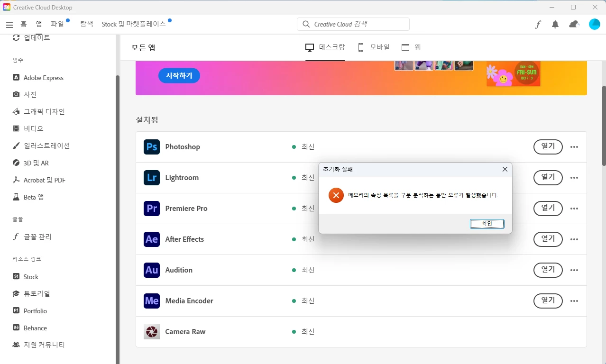This screenshot has height=364, width=606.
Task: Click the Creative Cloud 검색 field
Action: 353,24
